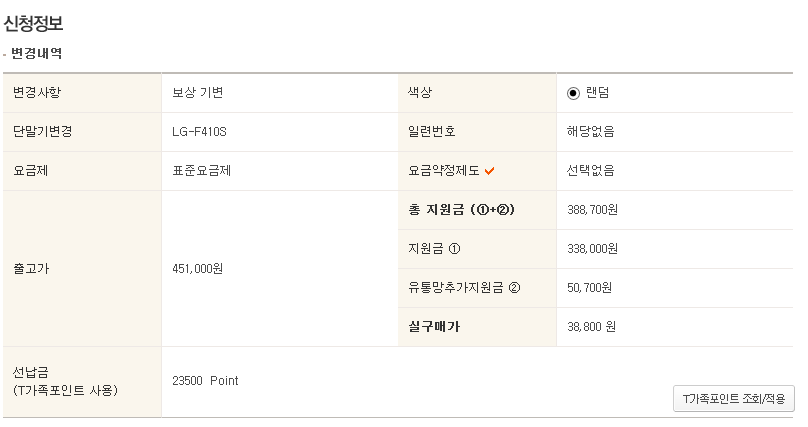The image size is (808, 427).
Task: Click the 유통망추가지원금 ② label
Action: click(464, 288)
